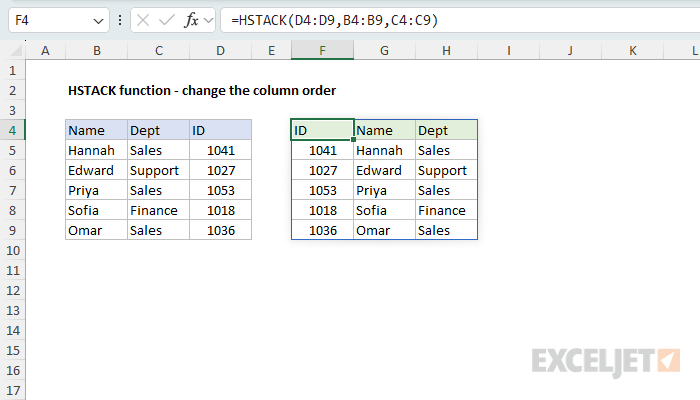Select column J header
The width and height of the screenshot is (700, 400).
(x=571, y=51)
